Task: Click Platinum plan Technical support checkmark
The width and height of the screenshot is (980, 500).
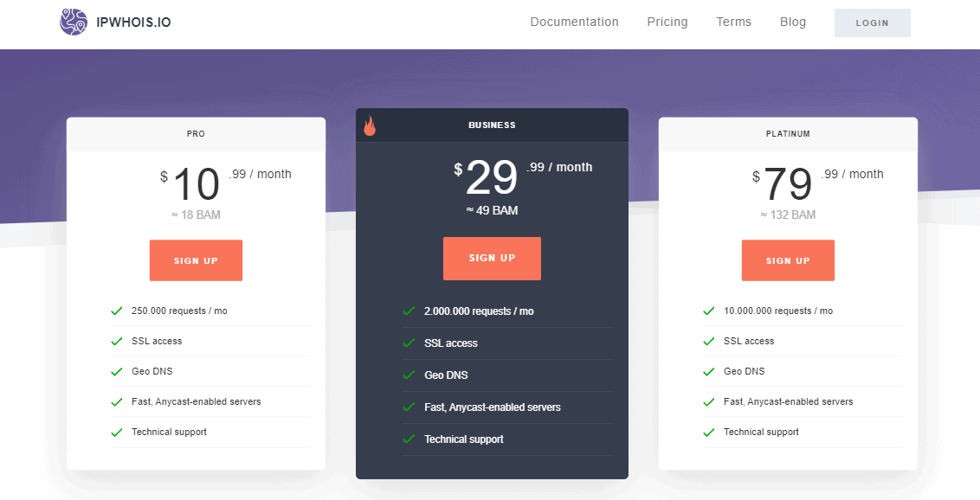Action: tap(709, 432)
